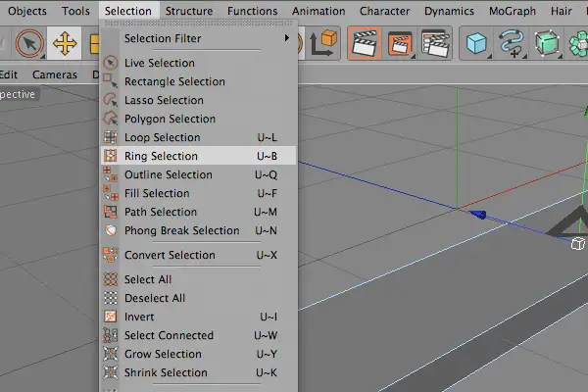
Task: Click the Live Selection menu icon
Action: click(110, 63)
